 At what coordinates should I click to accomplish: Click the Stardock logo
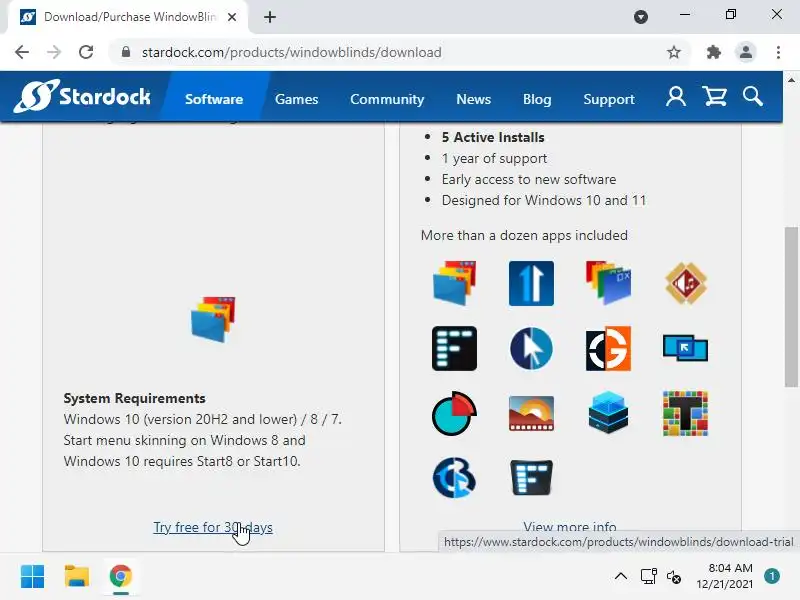[x=82, y=96]
